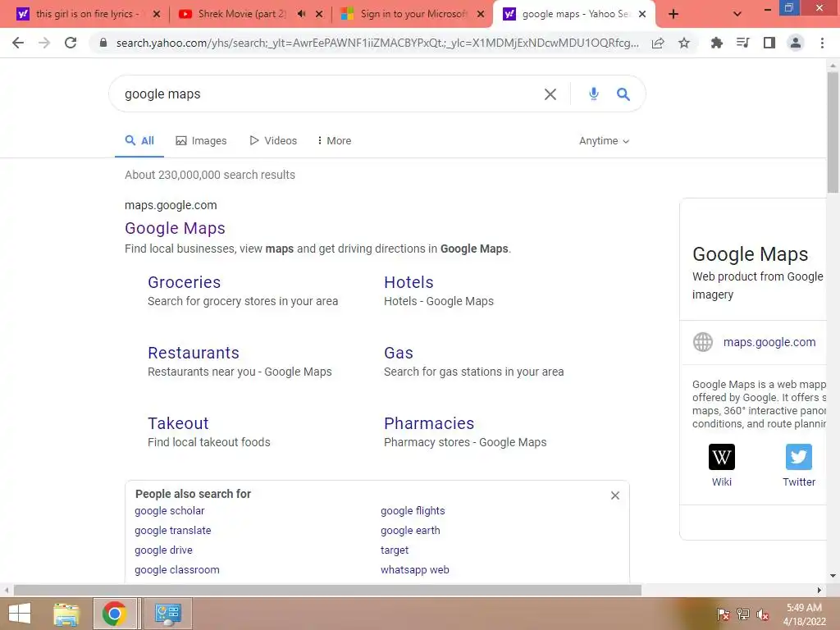Search for whatsapp web suggestion
This screenshot has height=630, width=840.
[x=414, y=570]
